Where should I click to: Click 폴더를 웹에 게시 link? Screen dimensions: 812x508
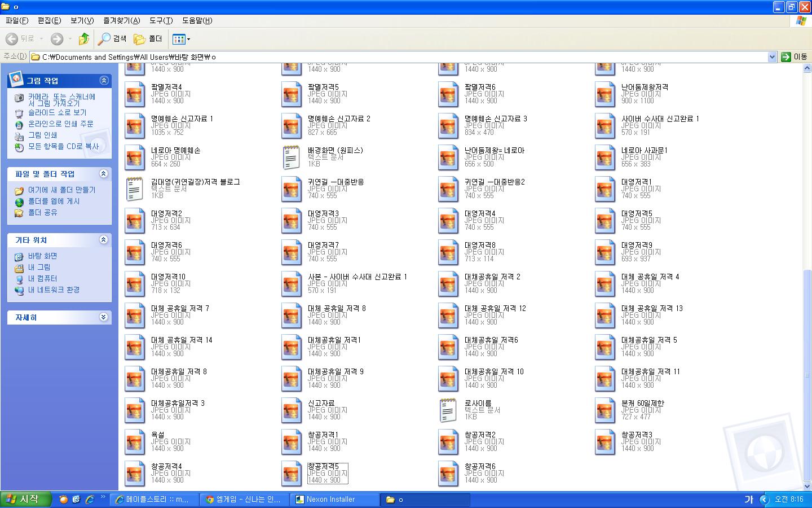coord(54,201)
